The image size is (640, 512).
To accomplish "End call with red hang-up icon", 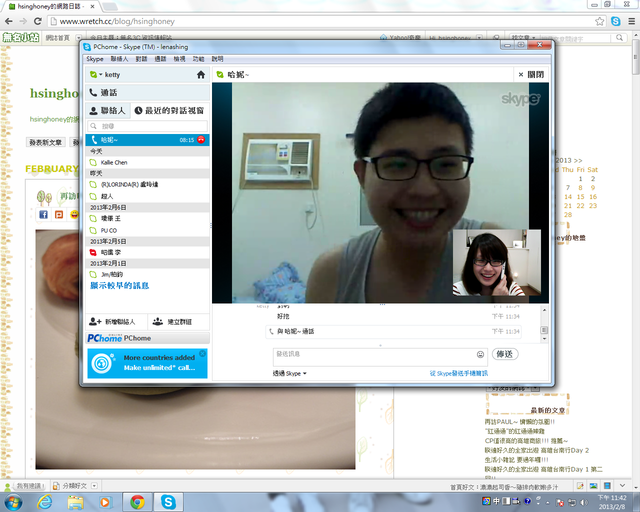I will pyautogui.click(x=201, y=140).
